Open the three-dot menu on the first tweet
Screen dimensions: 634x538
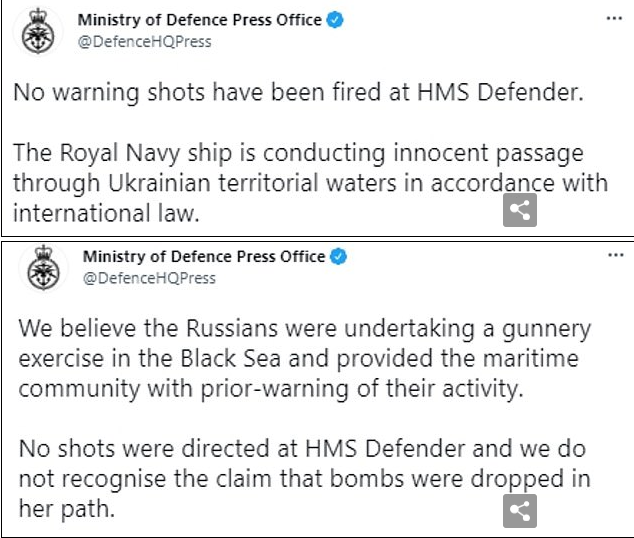613,19
